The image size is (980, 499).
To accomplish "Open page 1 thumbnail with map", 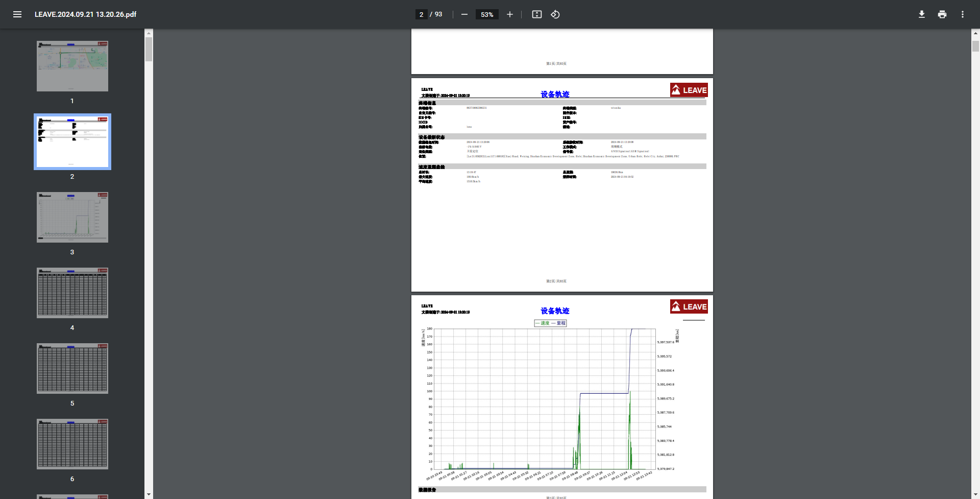I will [x=72, y=66].
